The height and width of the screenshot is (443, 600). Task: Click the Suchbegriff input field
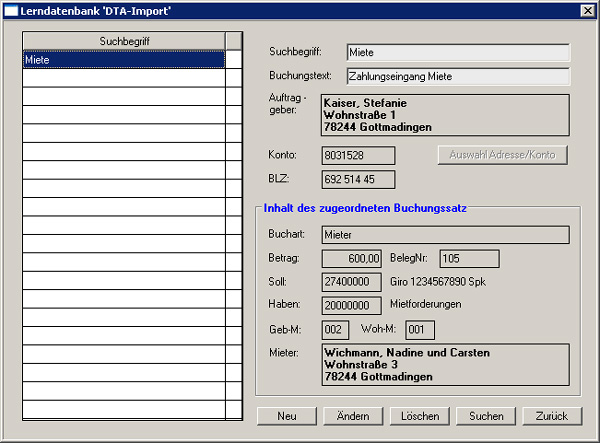(457, 52)
